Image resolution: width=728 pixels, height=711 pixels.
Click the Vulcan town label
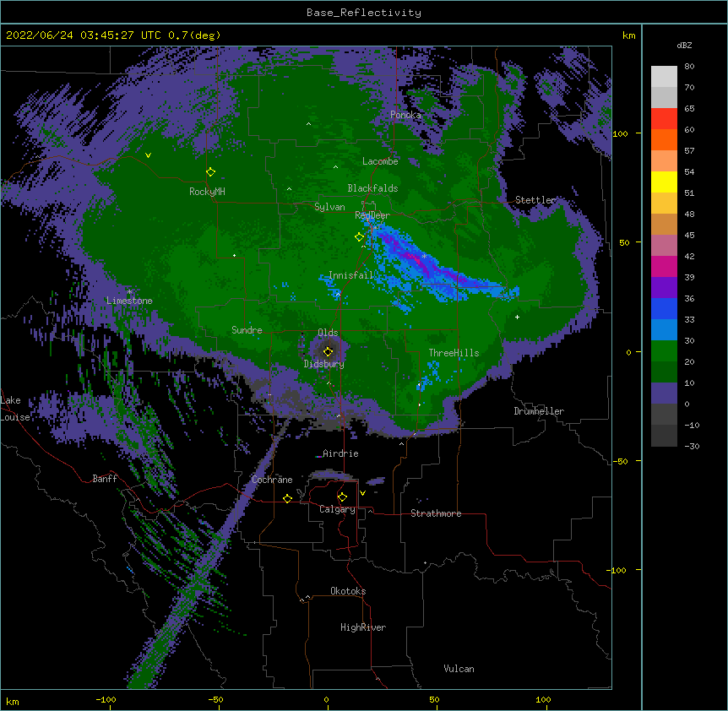click(459, 669)
